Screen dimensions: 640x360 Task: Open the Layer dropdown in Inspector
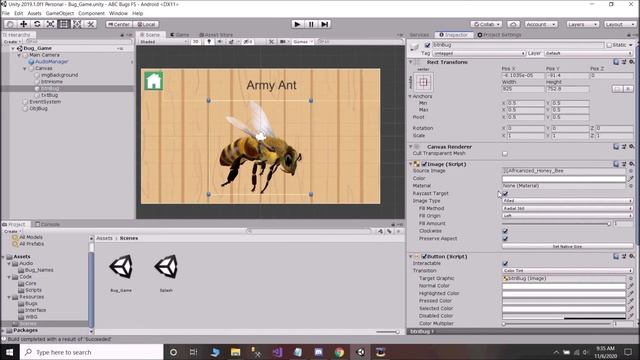(x=588, y=53)
